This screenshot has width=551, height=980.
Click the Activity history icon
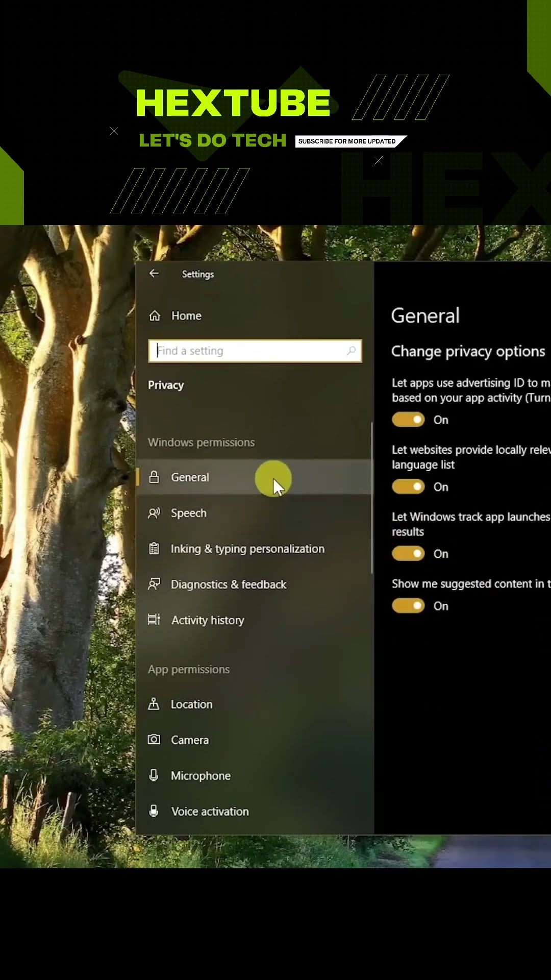(x=154, y=620)
